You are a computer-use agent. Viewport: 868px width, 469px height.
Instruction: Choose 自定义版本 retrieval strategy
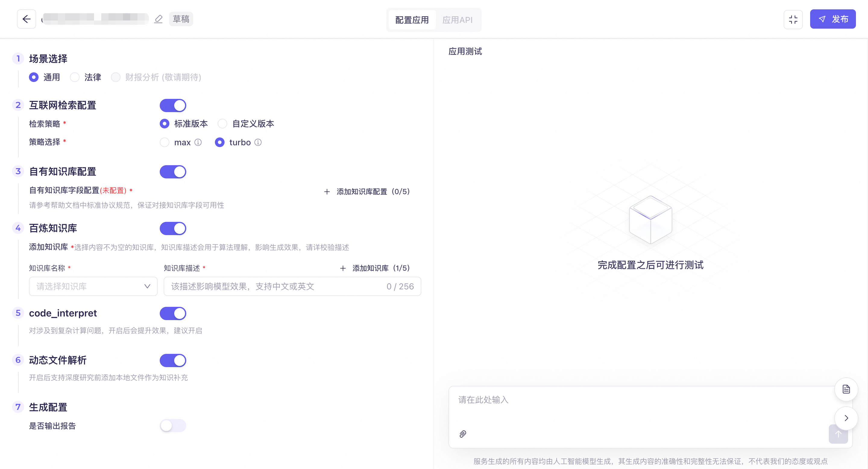[x=222, y=124]
